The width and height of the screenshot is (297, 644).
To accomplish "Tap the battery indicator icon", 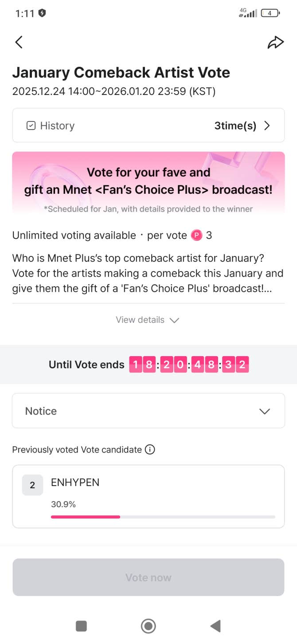I will (270, 13).
